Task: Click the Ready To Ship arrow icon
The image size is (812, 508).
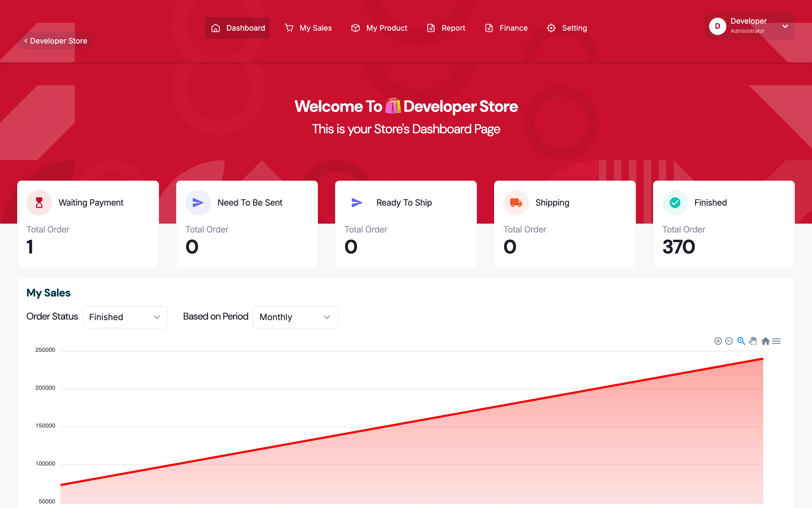Action: pyautogui.click(x=357, y=203)
